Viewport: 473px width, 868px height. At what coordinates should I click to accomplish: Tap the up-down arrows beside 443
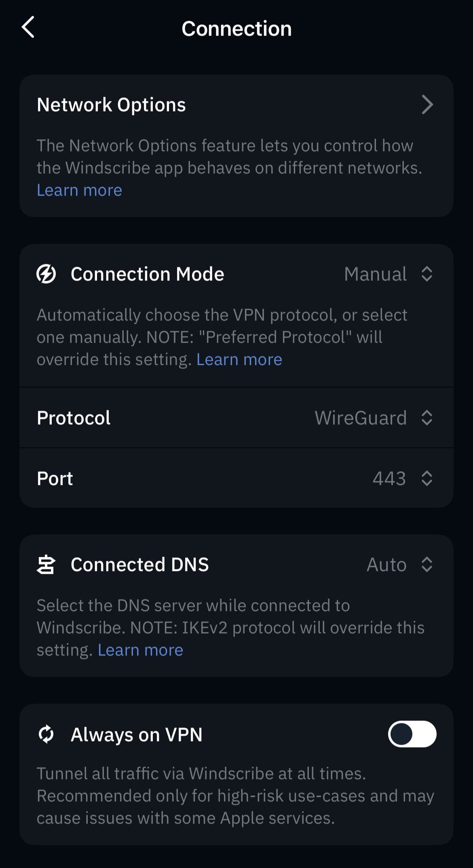pos(427,478)
